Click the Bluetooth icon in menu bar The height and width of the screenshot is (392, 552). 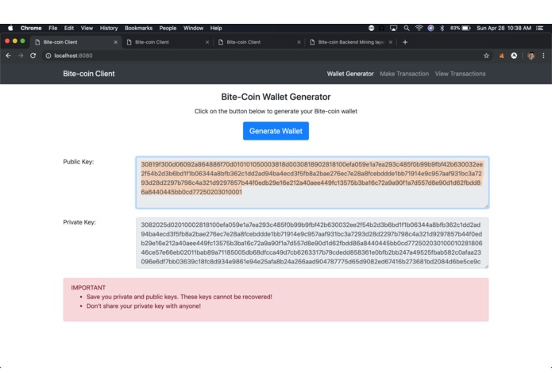tap(442, 28)
